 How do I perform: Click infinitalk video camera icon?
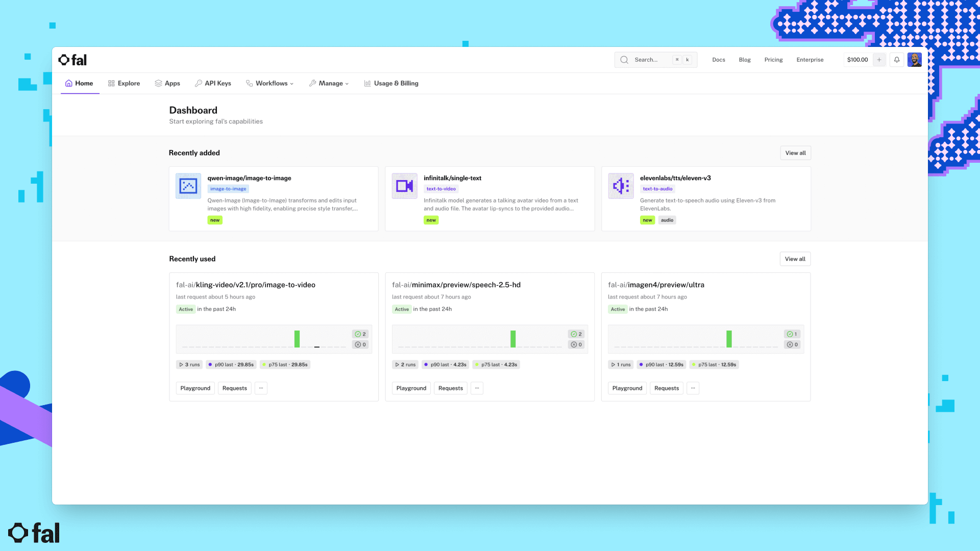[404, 186]
